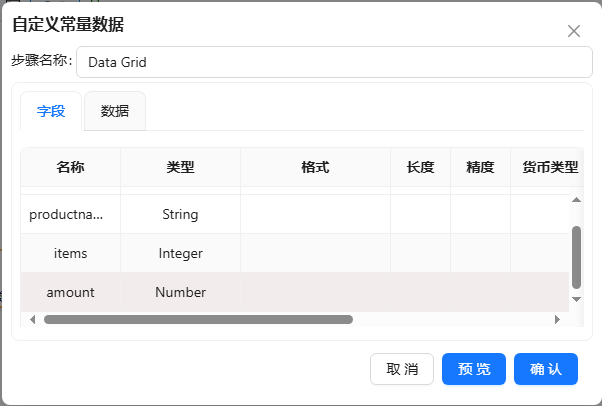Select the 类型 column header
The image size is (602, 406).
click(180, 167)
